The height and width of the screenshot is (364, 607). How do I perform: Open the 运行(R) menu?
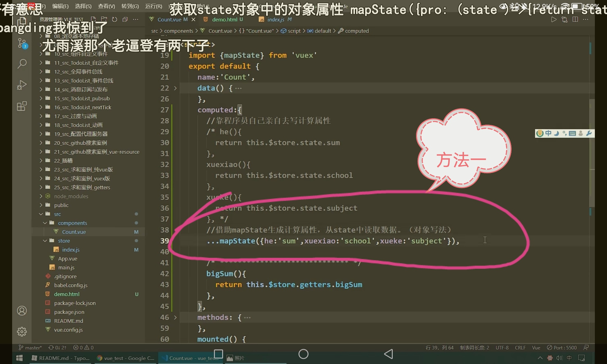(x=154, y=6)
